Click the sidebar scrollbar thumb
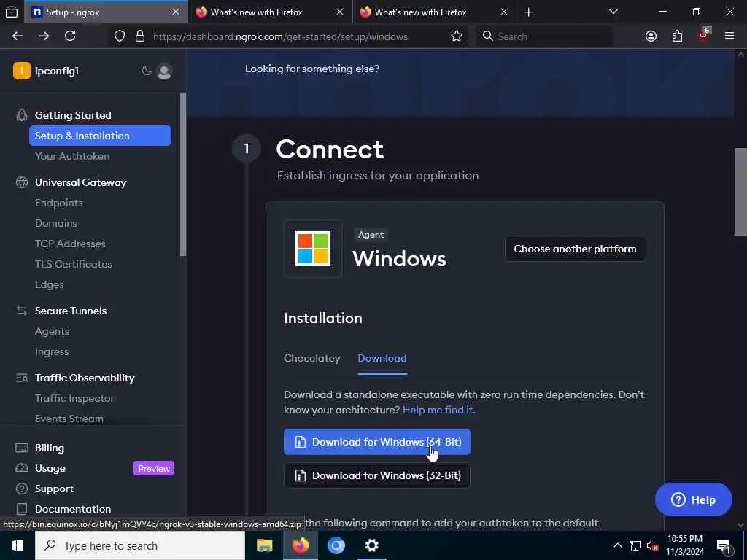 pos(183,174)
